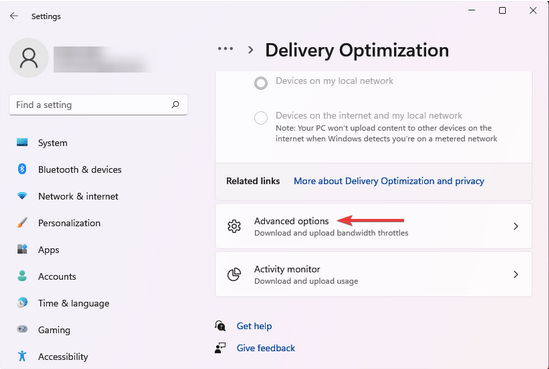Click the Accounts person icon in sidebar
549x369 pixels.
pos(22,276)
